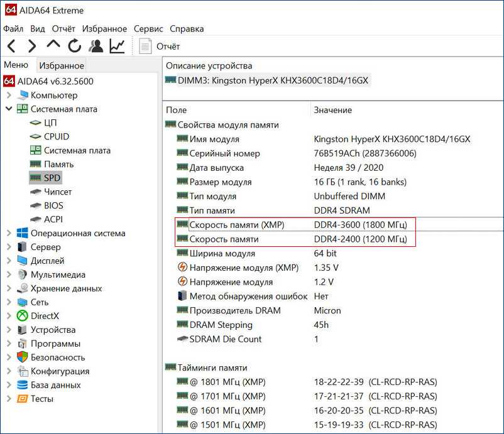Go up one level with the Up arrow
The image size is (504, 434).
[x=53, y=46]
